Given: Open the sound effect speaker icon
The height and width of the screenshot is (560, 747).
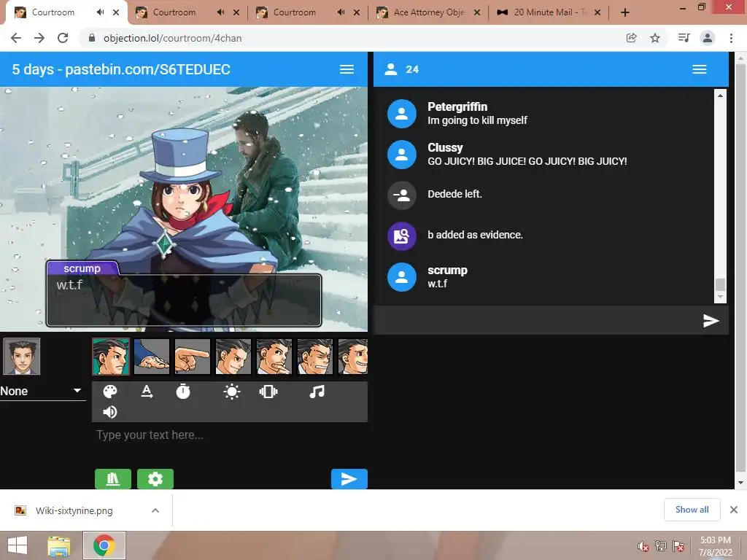Looking at the screenshot, I should [x=110, y=412].
